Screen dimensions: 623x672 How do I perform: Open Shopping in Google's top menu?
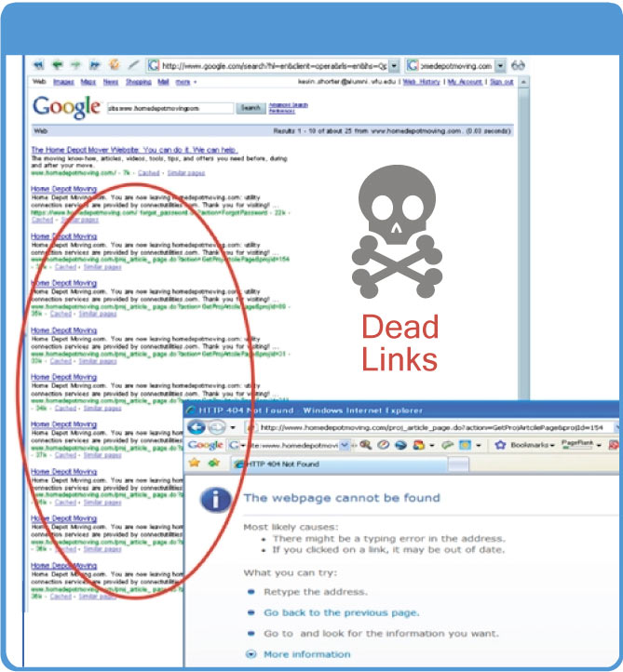coord(138,83)
